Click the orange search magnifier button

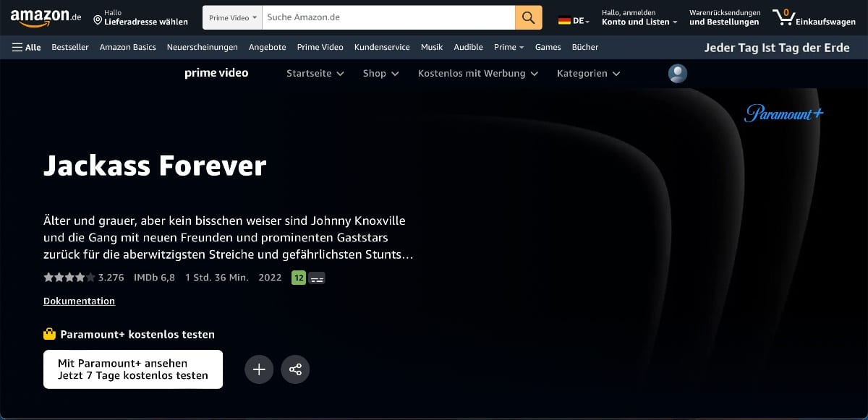(529, 17)
